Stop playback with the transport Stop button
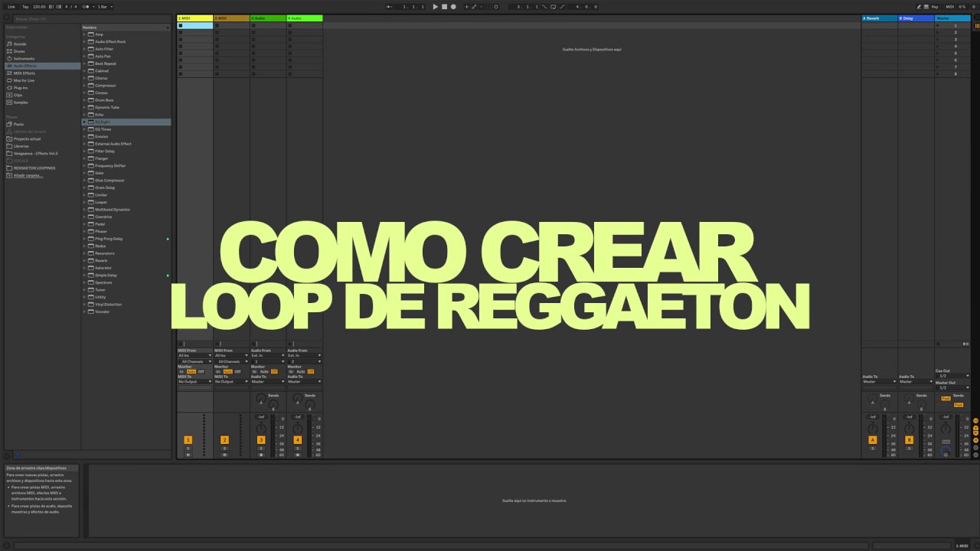Viewport: 980px width, 551px height. 444,6
